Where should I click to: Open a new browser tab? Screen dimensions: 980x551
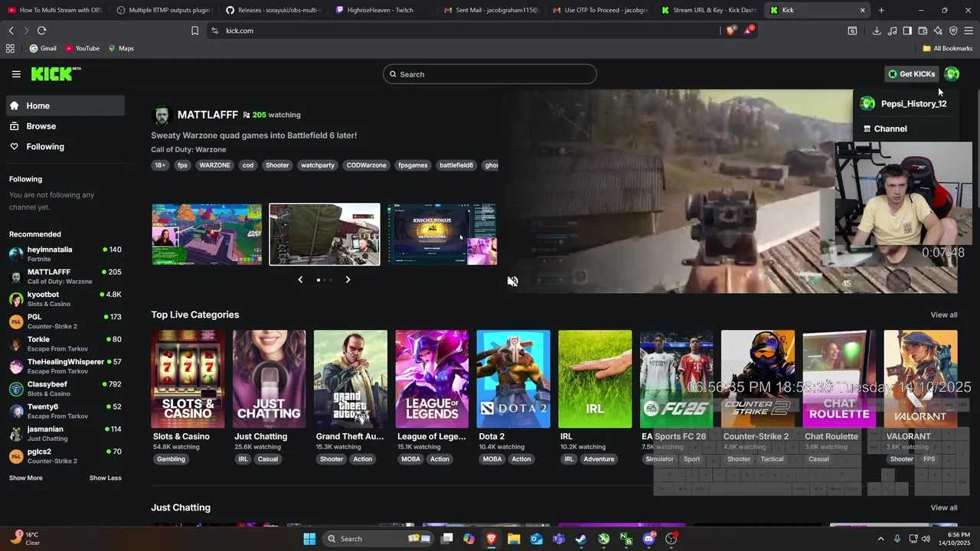[x=881, y=10]
